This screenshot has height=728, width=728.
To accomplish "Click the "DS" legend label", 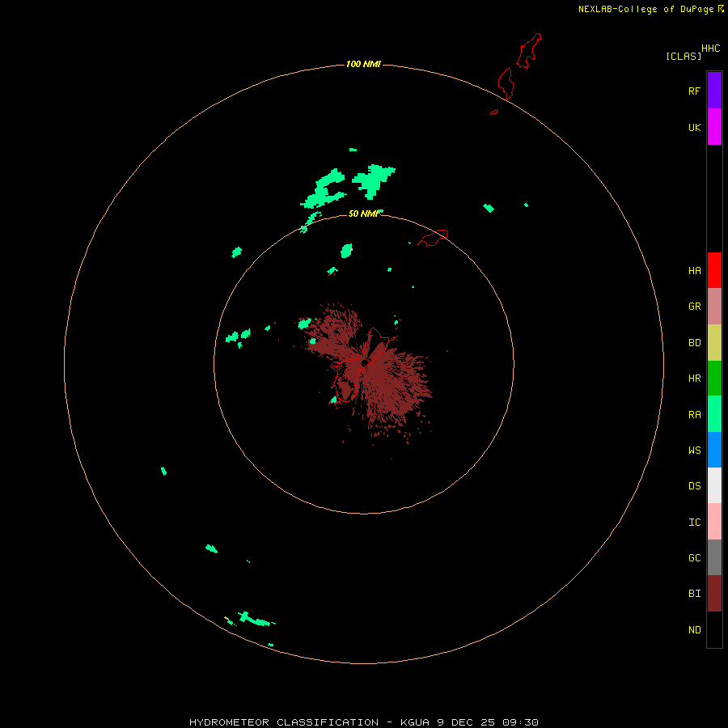I will pos(694,486).
